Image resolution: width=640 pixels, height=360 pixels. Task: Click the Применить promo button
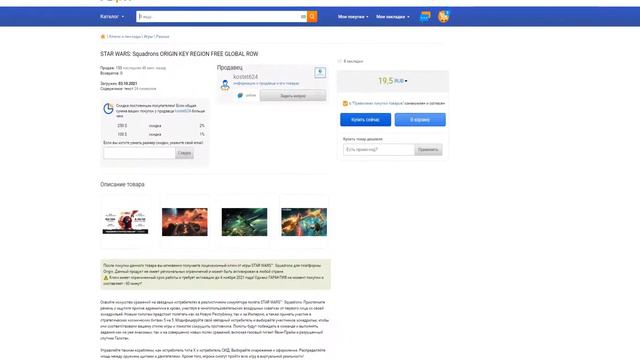click(x=428, y=150)
